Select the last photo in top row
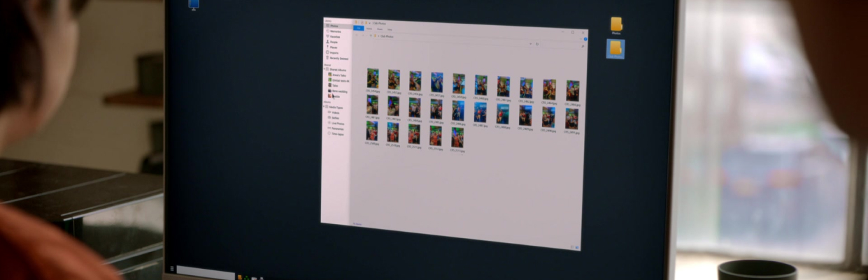Viewport: 868px width, 280px height. click(573, 91)
